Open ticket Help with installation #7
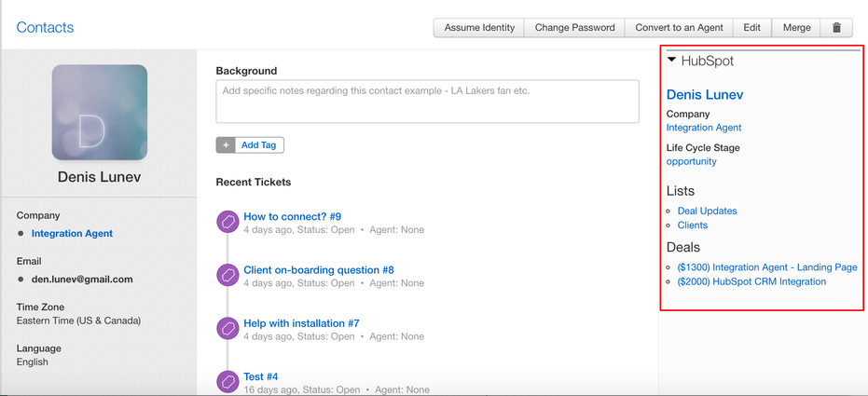This screenshot has height=396, width=868. [302, 323]
